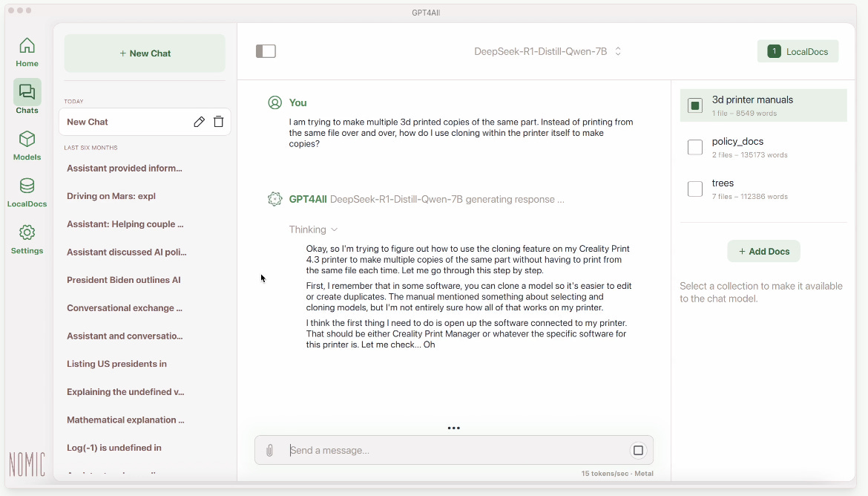Open chat 'Conversational exchange ...'
868x496 pixels.
pos(125,308)
